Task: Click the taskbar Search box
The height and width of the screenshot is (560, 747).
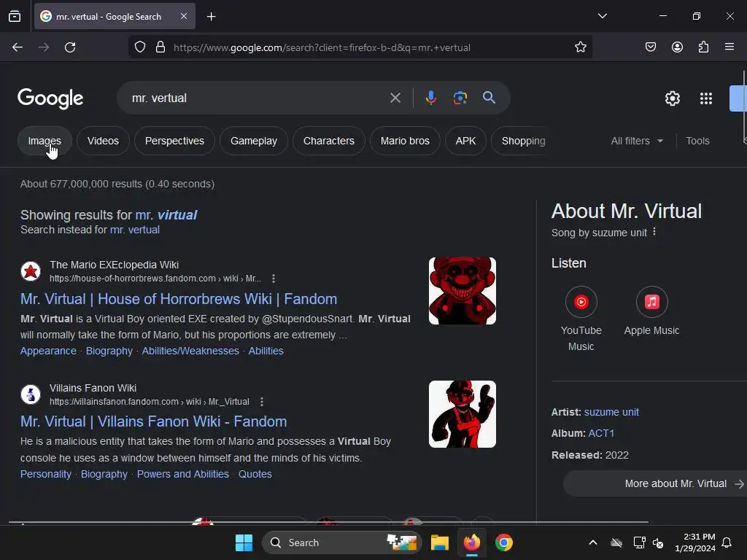Action: 341,542
